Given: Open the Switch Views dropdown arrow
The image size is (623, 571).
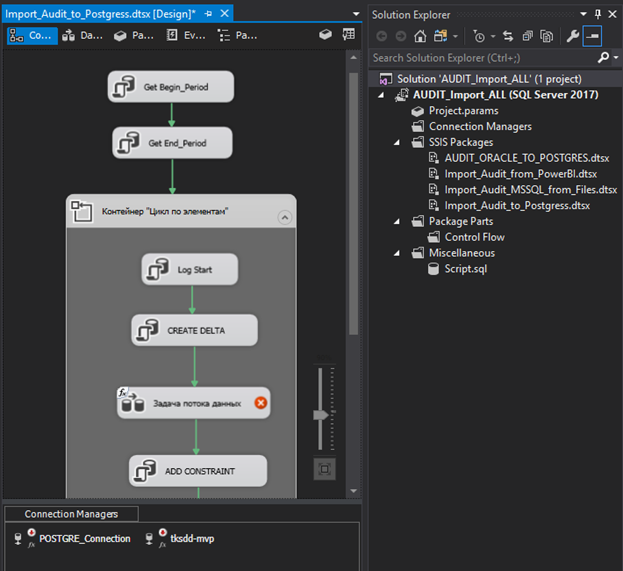Looking at the screenshot, I should (x=456, y=37).
